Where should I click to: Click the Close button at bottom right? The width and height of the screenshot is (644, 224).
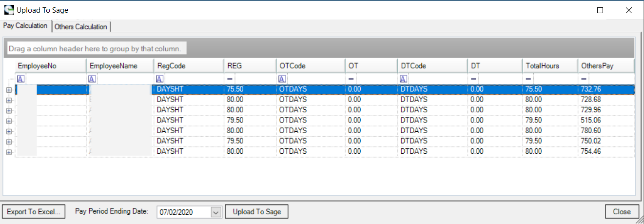[622, 212]
